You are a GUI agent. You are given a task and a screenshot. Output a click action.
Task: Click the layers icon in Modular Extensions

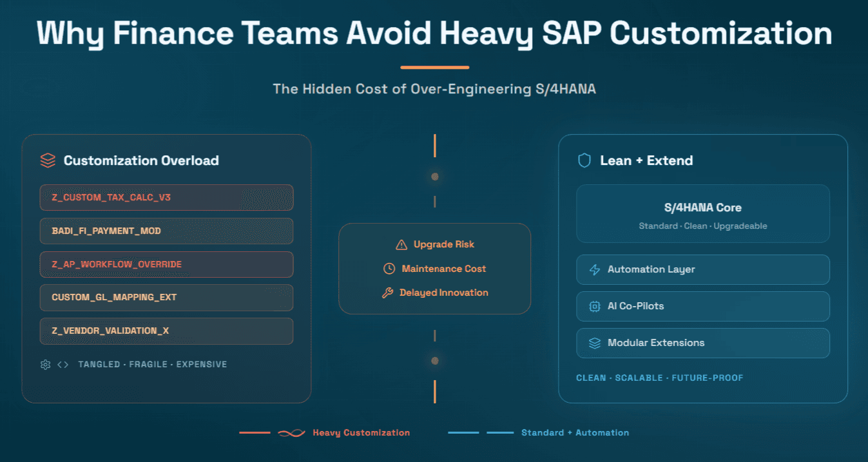click(x=595, y=343)
